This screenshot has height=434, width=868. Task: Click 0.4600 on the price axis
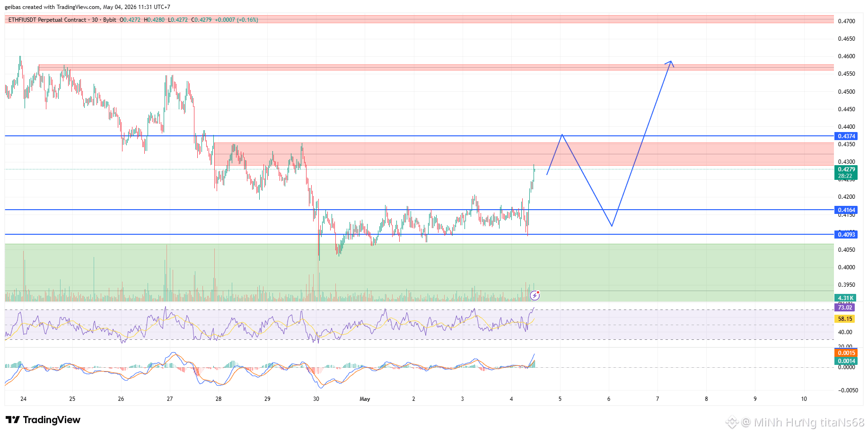pyautogui.click(x=847, y=56)
